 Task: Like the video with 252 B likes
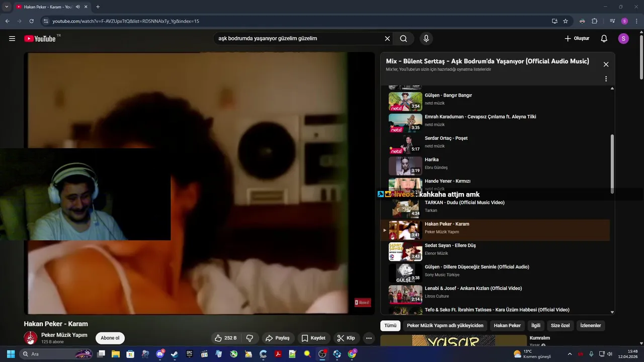pos(225,338)
